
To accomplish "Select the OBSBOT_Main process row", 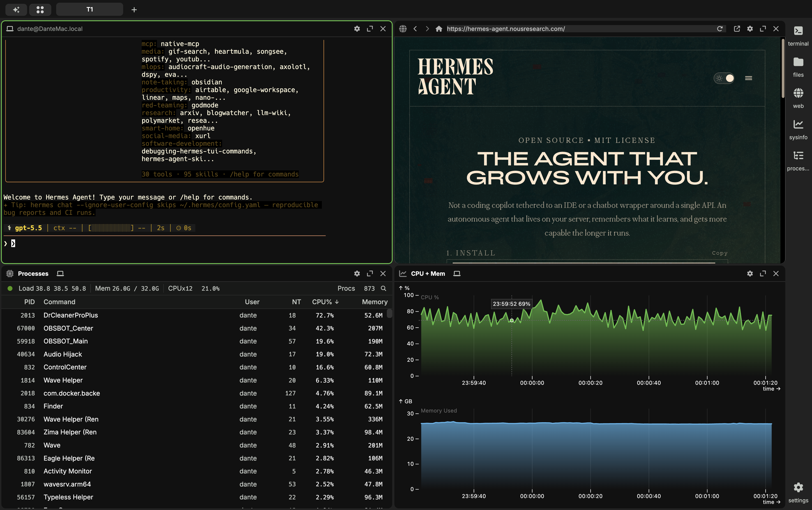I will tap(194, 341).
